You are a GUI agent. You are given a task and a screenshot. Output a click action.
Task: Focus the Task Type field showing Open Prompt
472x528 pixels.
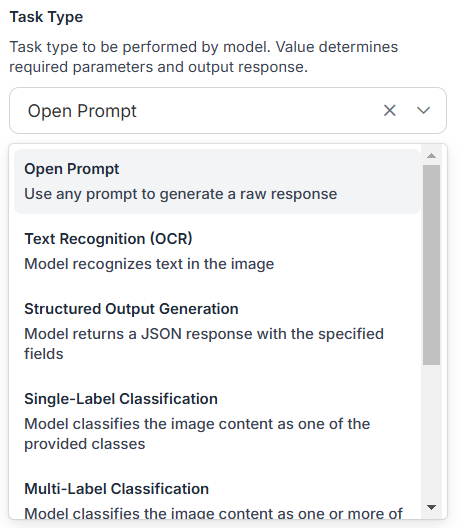(228, 110)
